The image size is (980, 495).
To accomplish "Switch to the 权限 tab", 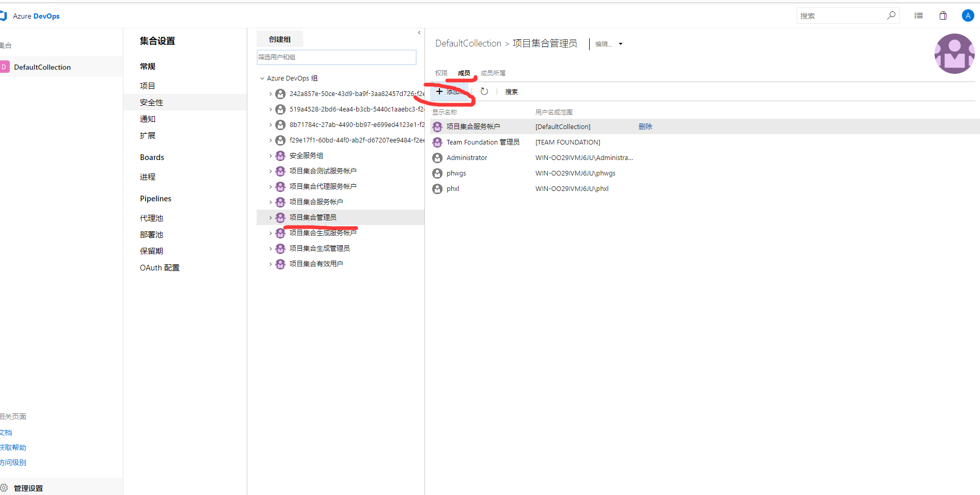I will click(441, 73).
